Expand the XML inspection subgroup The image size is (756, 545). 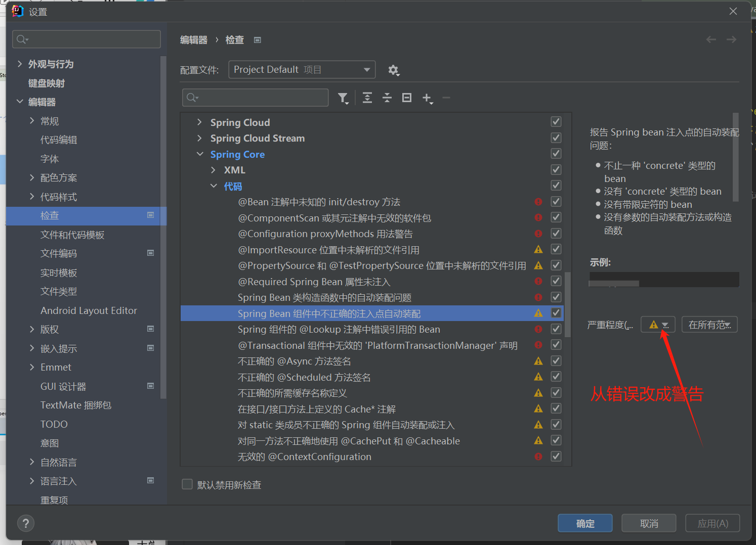point(213,170)
